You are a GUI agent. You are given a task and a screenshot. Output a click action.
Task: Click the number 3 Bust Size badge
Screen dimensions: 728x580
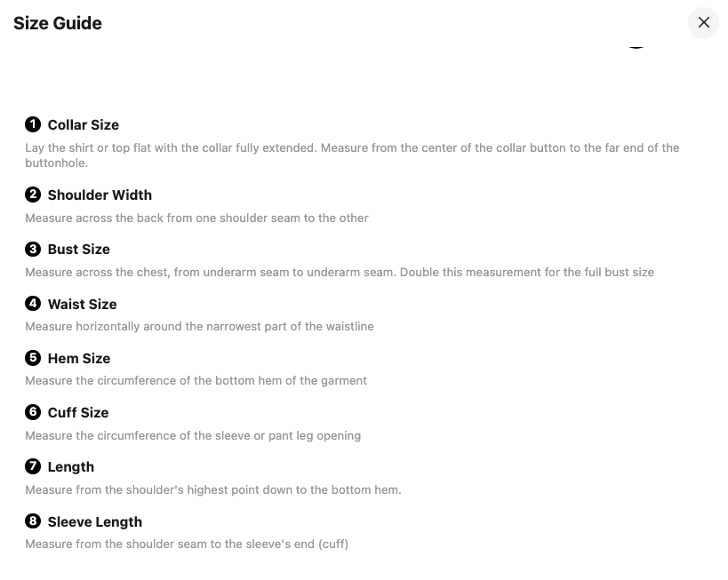[x=33, y=249]
